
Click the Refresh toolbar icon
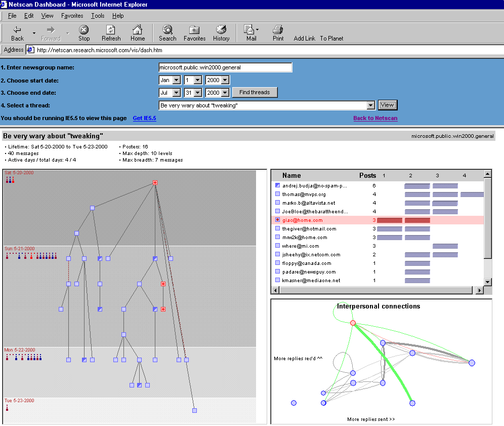111,30
